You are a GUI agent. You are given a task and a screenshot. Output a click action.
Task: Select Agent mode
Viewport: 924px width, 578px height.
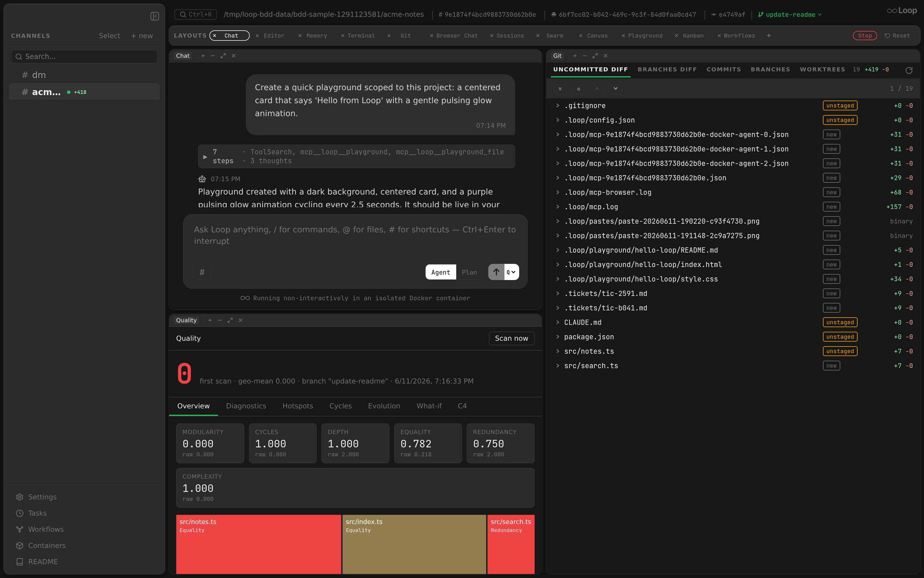click(x=441, y=272)
